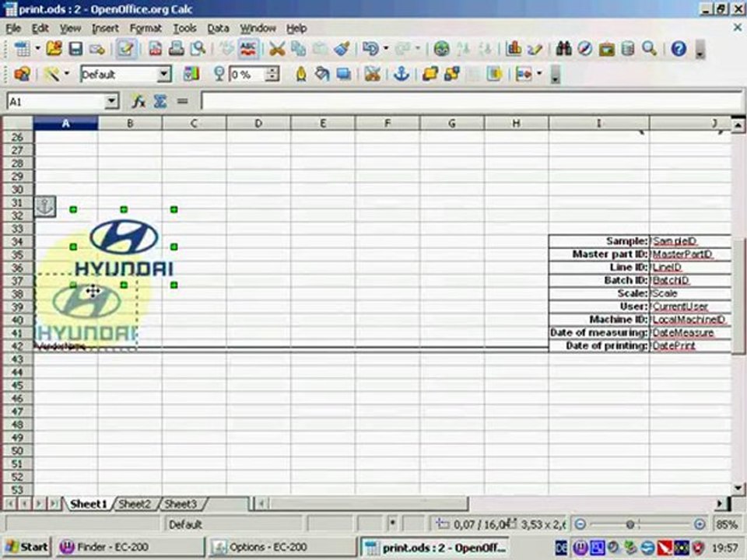Click the zoom out minus button
Image resolution: width=747 pixels, height=560 pixels.
[x=580, y=524]
